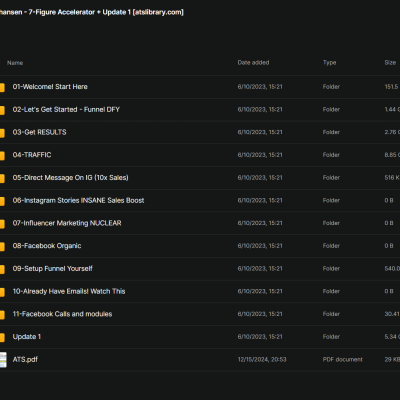This screenshot has width=400, height=400.
Task: Click the Folder type cell of 04-TRAFFIC
Action: (331, 155)
